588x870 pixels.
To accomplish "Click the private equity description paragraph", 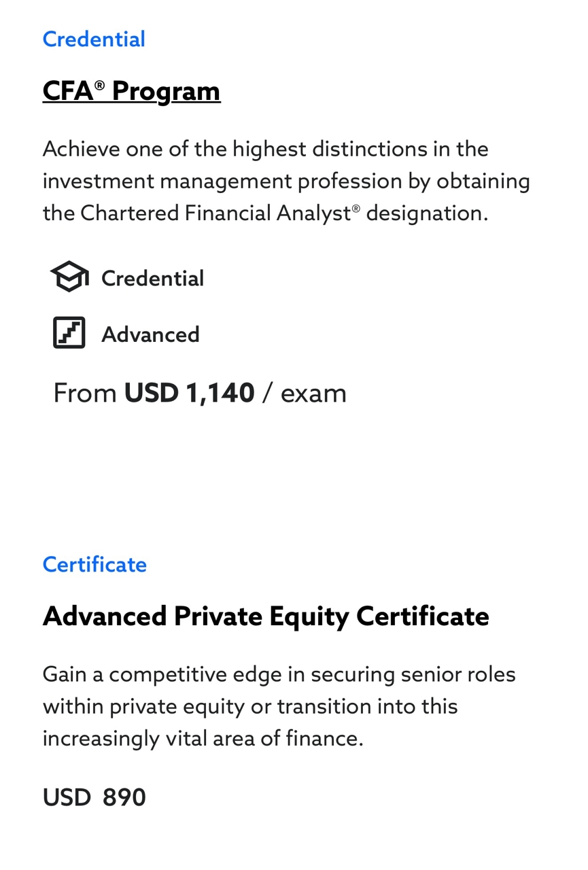I will [279, 706].
